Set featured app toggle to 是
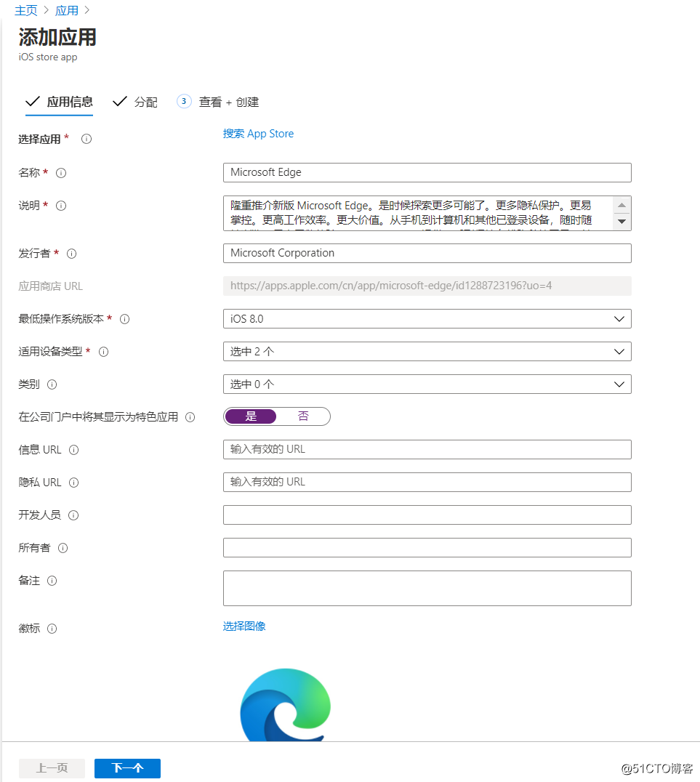Viewport: 700px width, 782px height. click(x=251, y=416)
